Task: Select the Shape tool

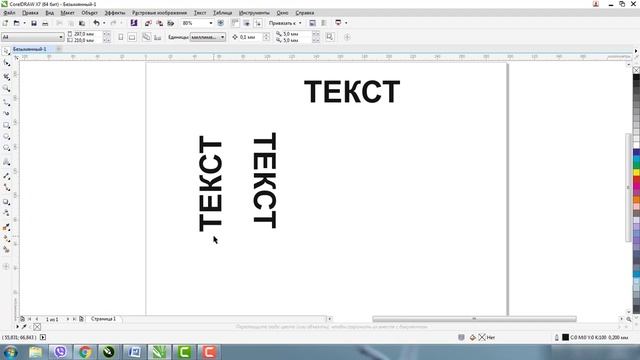Action: tap(6, 63)
